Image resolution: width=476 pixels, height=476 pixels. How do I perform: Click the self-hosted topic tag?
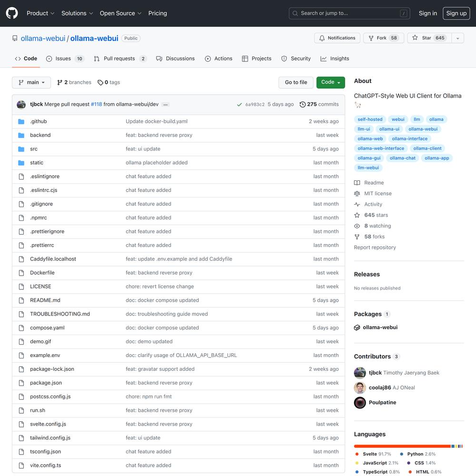pos(370,119)
